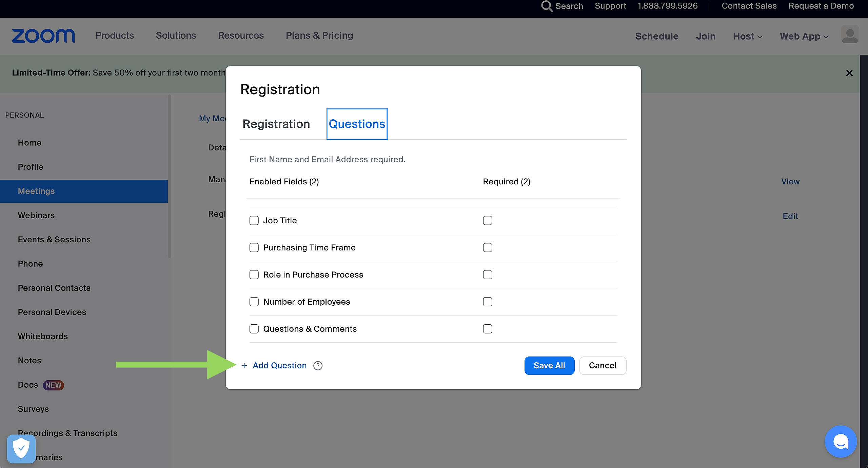Click the Add Question help icon

[318, 366]
